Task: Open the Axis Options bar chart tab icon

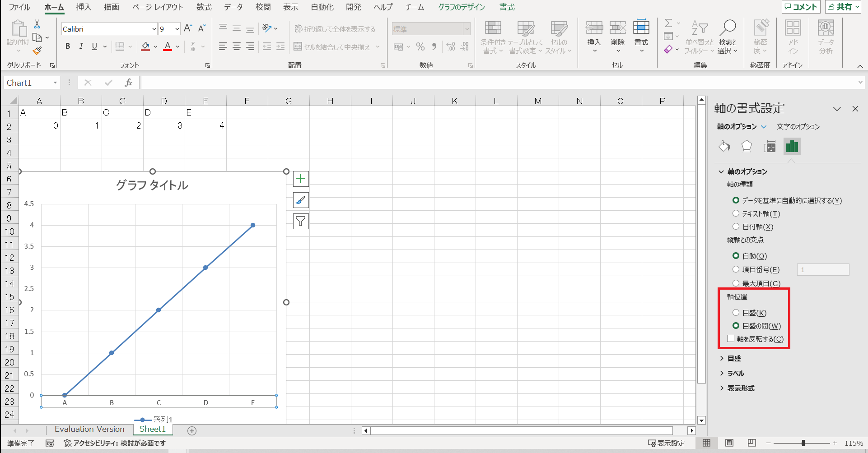Action: tap(792, 146)
